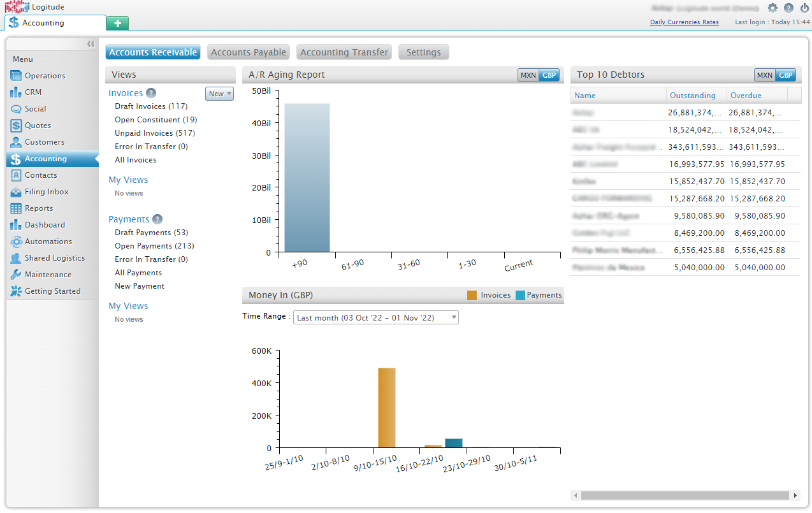Switch to Accounts Payable tab

249,52
